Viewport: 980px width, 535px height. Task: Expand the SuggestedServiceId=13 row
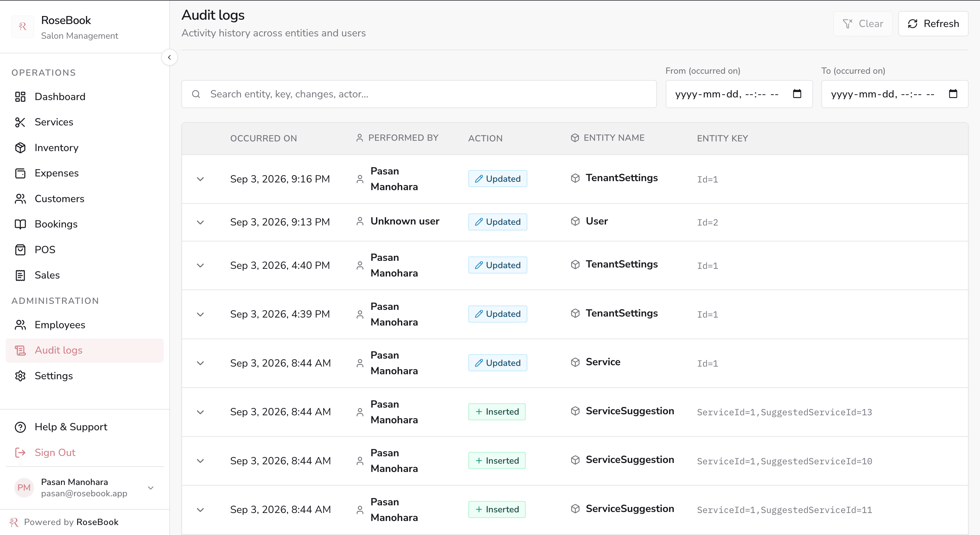(200, 412)
